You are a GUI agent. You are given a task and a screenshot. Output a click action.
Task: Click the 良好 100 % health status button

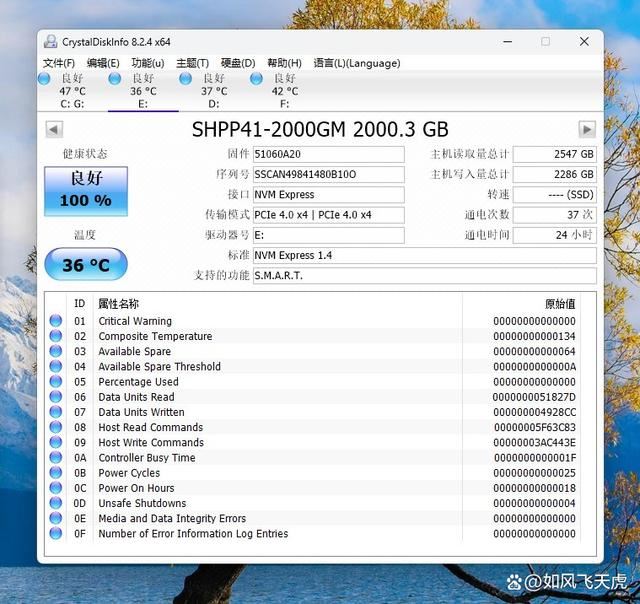coord(85,189)
